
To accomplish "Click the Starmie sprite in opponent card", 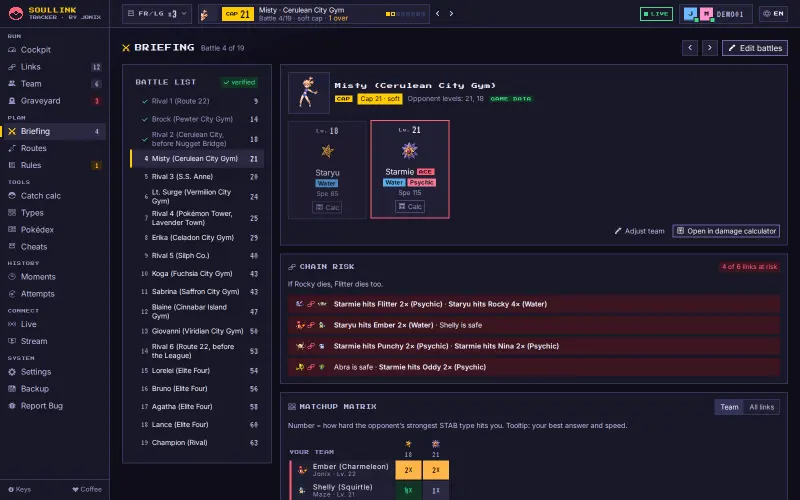I will (410, 151).
